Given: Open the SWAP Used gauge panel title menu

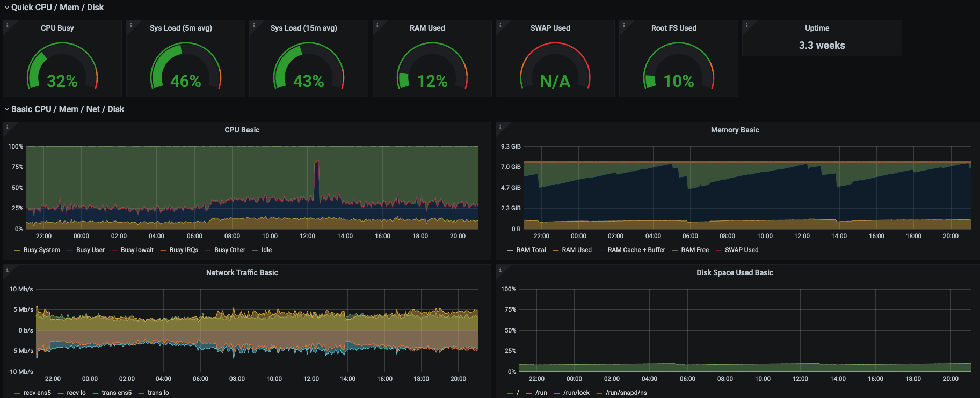Looking at the screenshot, I should pos(550,28).
